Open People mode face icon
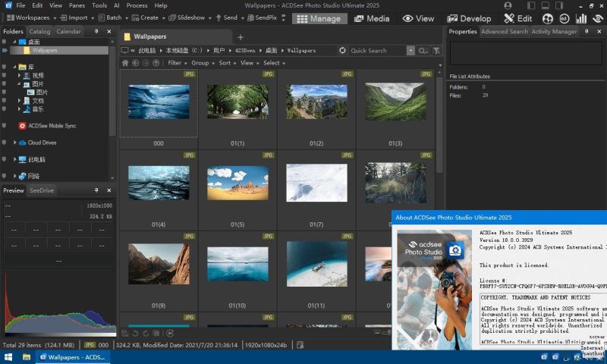Screen dimensions: 607x364 coord(547,18)
